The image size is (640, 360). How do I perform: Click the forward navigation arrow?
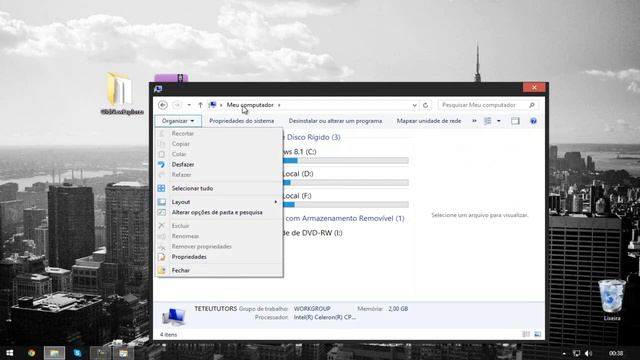pos(177,105)
